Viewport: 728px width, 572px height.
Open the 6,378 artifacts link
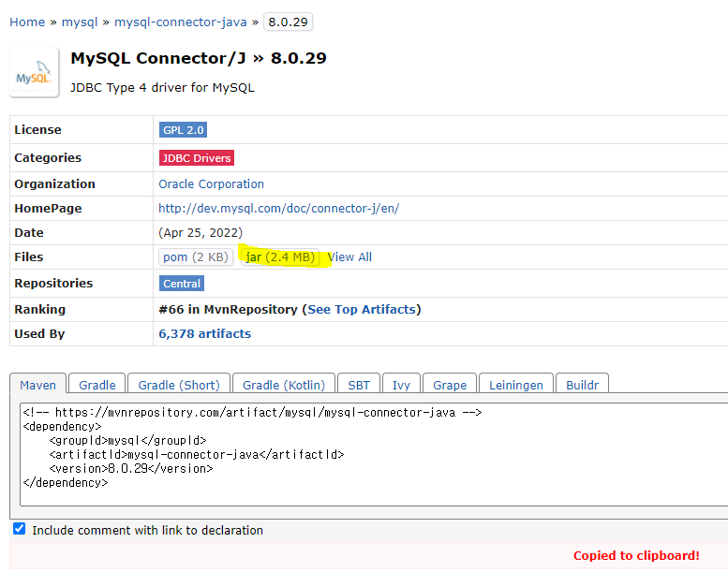click(x=205, y=333)
